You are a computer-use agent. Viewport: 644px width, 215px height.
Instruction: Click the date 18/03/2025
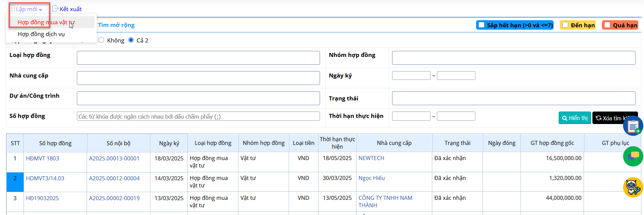point(169,158)
